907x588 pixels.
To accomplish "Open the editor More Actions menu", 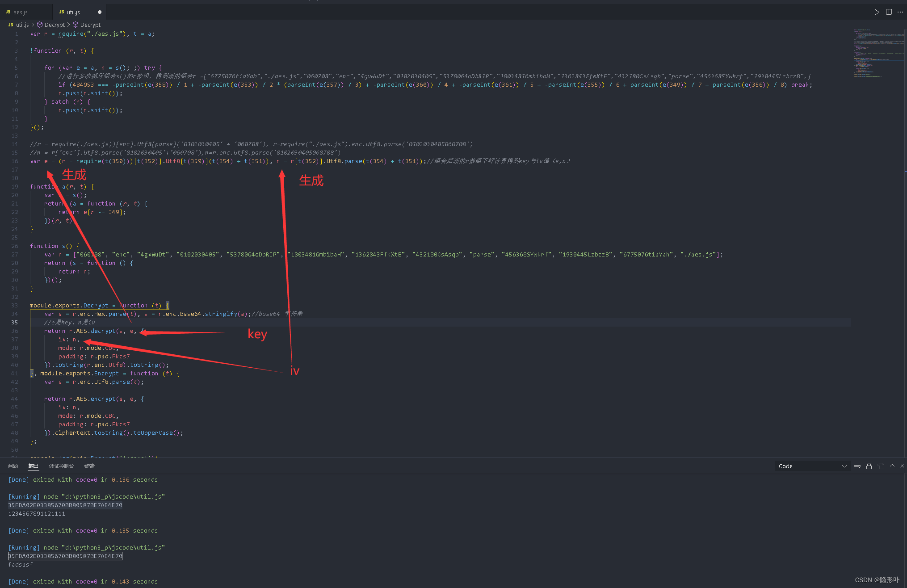I will (900, 12).
